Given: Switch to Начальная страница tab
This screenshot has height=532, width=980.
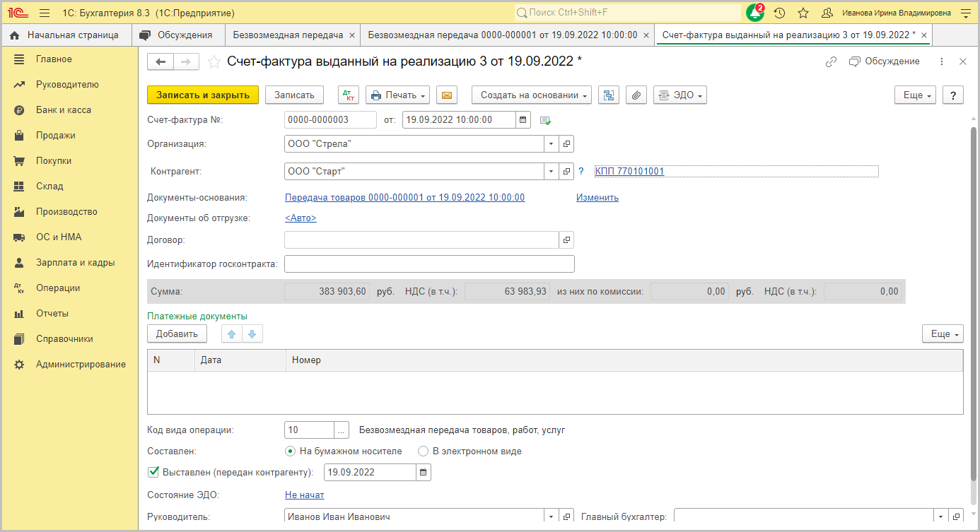Looking at the screenshot, I should point(67,35).
